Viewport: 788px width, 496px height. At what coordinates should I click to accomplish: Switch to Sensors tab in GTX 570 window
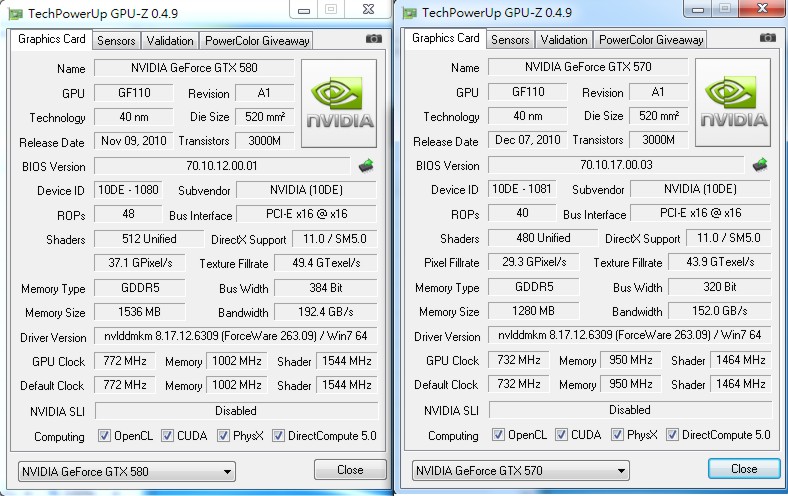(510, 40)
